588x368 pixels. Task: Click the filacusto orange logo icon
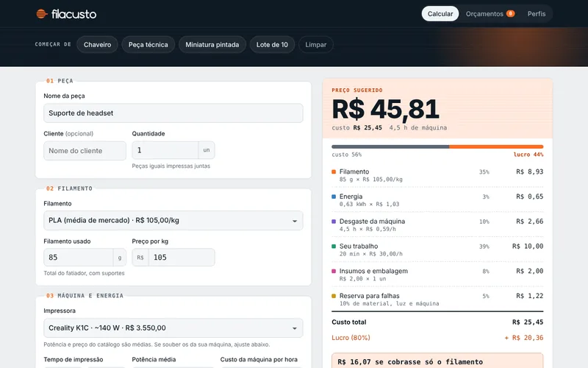point(42,14)
